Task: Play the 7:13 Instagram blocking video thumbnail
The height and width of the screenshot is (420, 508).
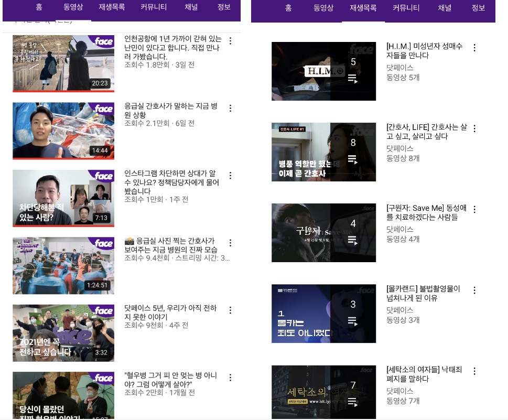Action: (x=63, y=198)
